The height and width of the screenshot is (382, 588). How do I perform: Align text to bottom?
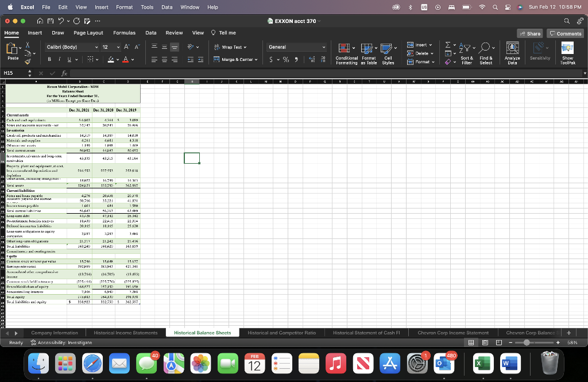coord(175,47)
